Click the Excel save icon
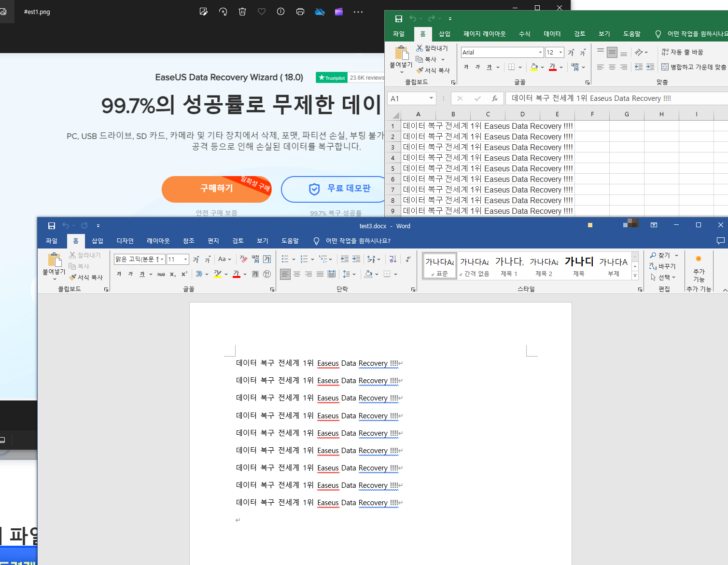 tap(399, 19)
